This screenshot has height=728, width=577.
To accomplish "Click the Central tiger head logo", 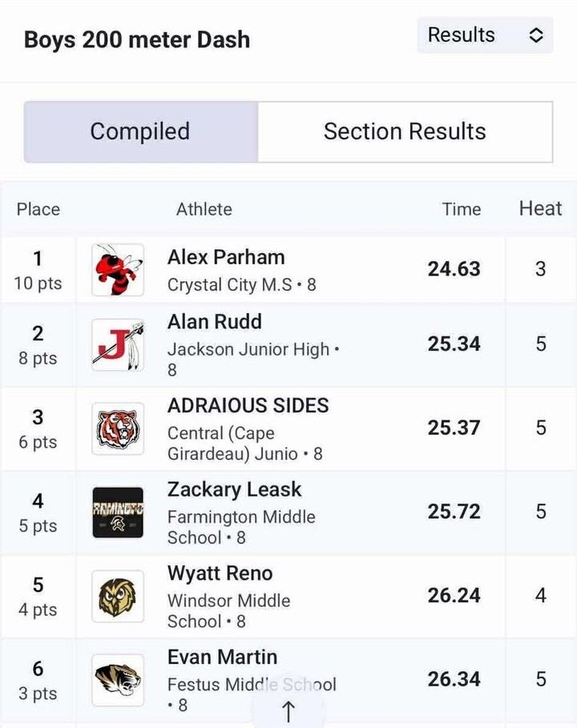I will [x=118, y=428].
